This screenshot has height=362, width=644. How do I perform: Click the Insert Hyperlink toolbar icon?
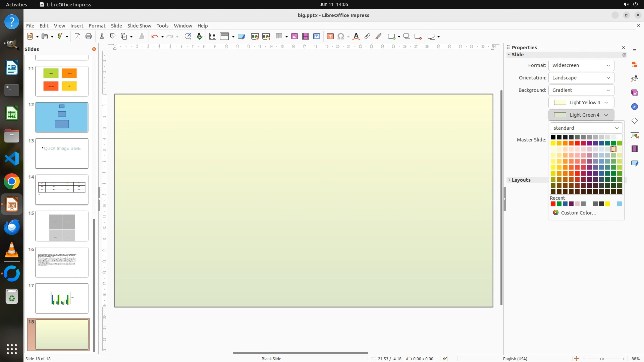[x=367, y=37]
